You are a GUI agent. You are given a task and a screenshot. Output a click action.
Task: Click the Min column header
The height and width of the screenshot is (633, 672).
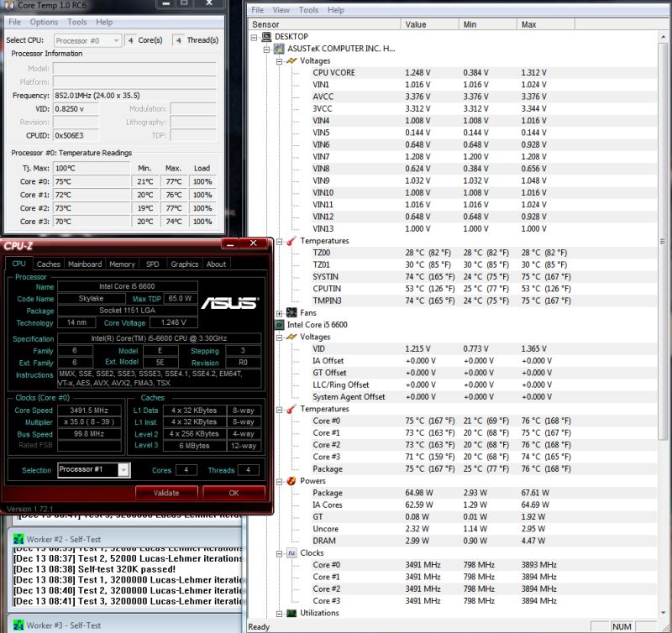point(488,24)
